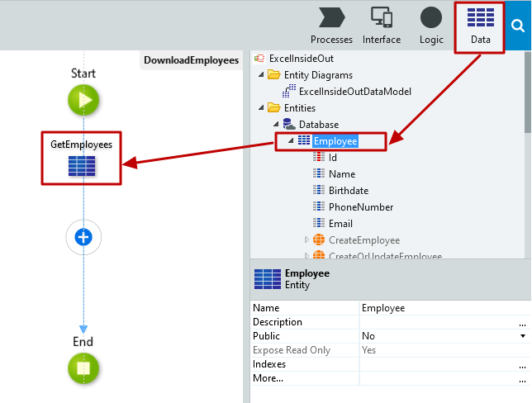Switch to the Interface tab
This screenshot has height=403, width=532.
coord(382,26)
